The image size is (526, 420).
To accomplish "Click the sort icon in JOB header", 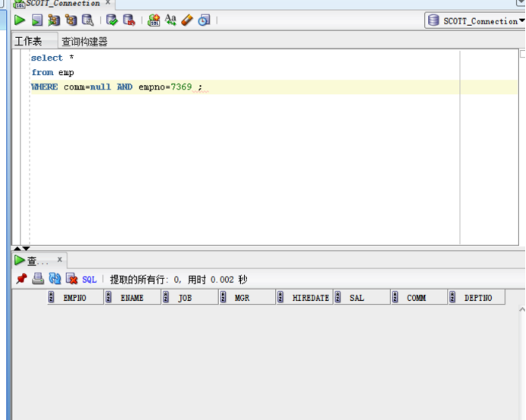I will 166,297.
